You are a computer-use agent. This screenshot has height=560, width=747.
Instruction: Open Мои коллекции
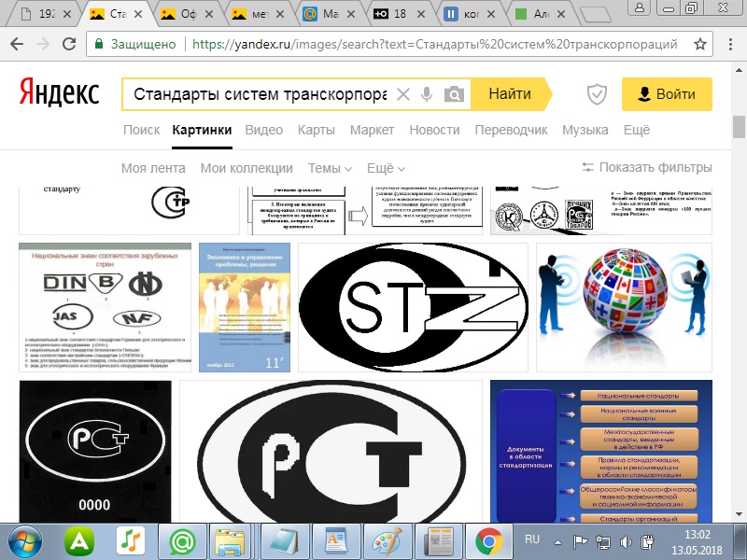click(247, 168)
